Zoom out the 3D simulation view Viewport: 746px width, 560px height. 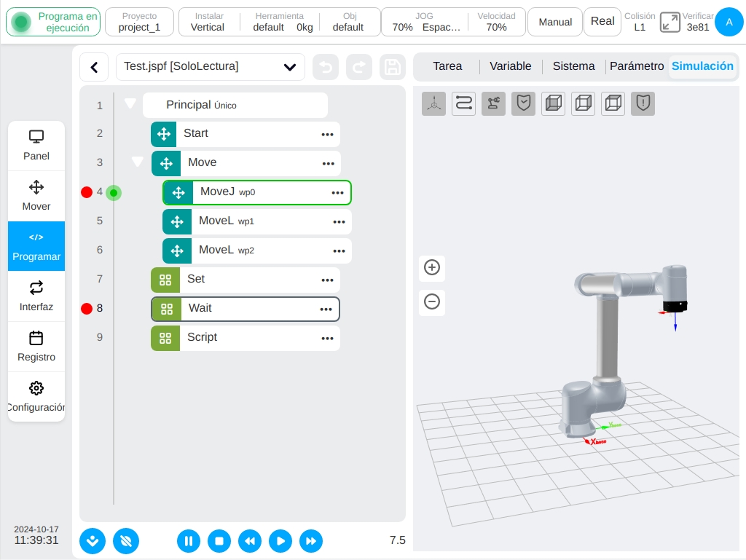(x=432, y=301)
